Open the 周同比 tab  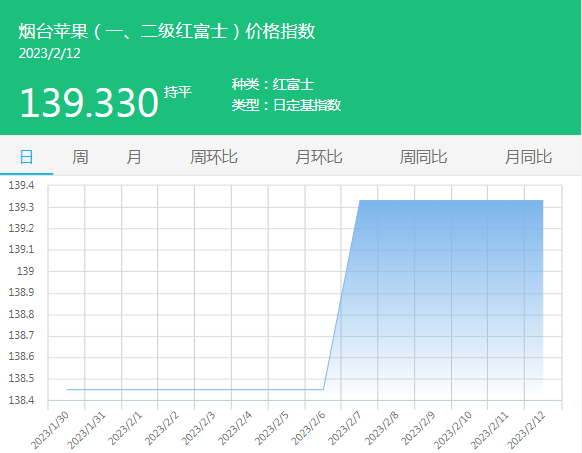(x=423, y=157)
